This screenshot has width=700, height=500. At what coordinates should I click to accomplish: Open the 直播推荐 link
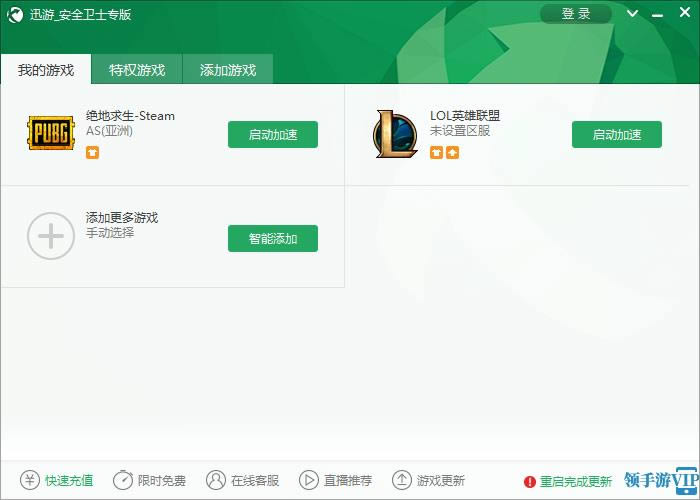click(x=348, y=481)
